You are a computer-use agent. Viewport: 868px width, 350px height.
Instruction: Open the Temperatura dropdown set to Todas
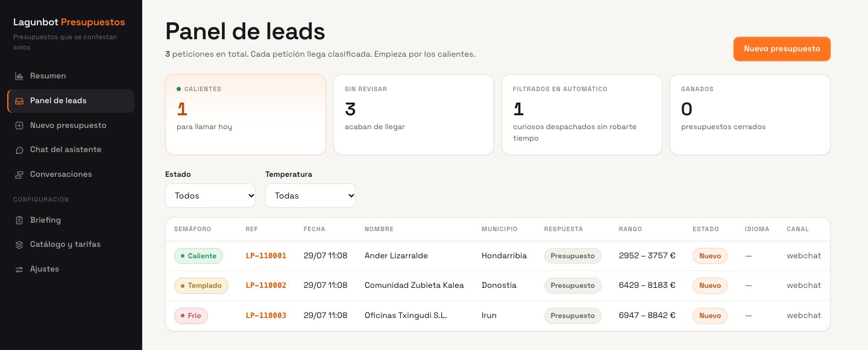coord(310,196)
